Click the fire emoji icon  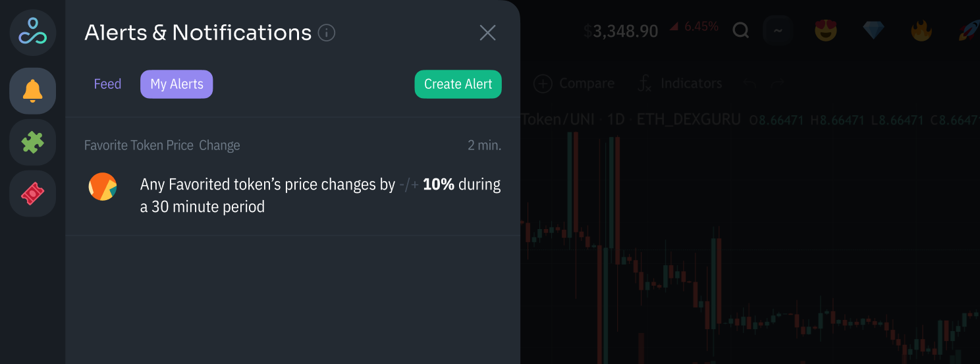tap(921, 30)
